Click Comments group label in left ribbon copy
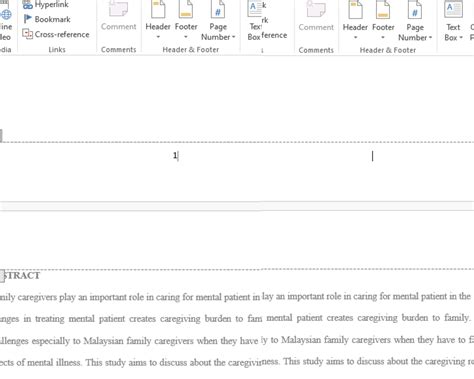 pyautogui.click(x=119, y=50)
